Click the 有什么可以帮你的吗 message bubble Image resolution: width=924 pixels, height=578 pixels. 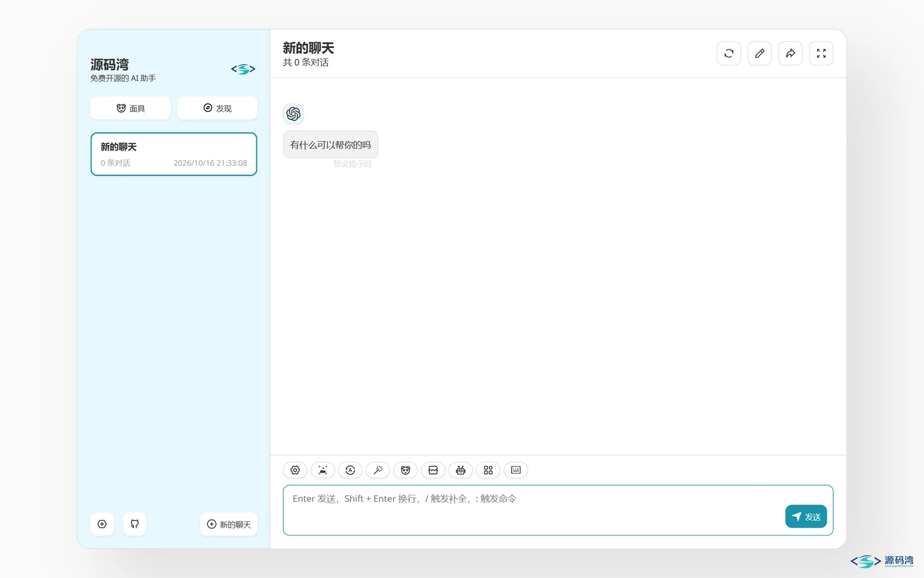(x=330, y=144)
